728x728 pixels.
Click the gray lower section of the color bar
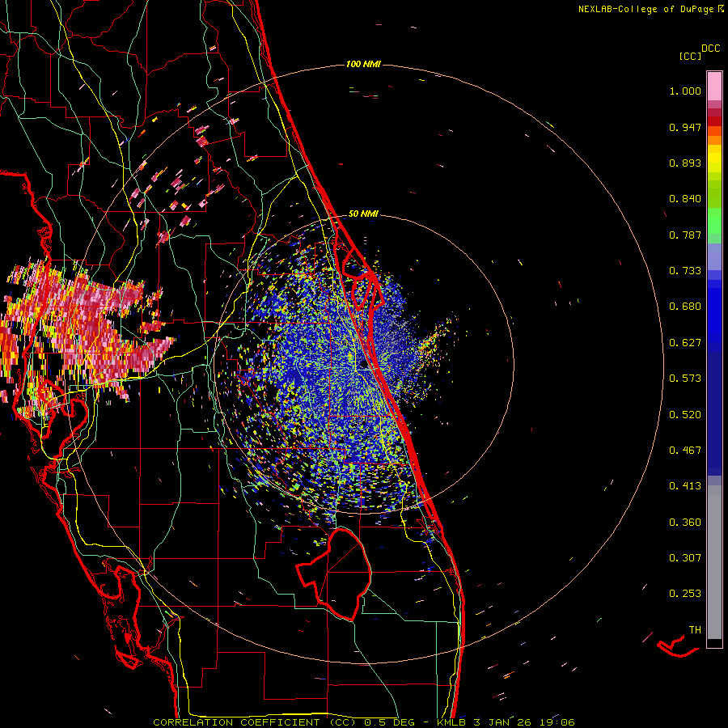[714, 562]
